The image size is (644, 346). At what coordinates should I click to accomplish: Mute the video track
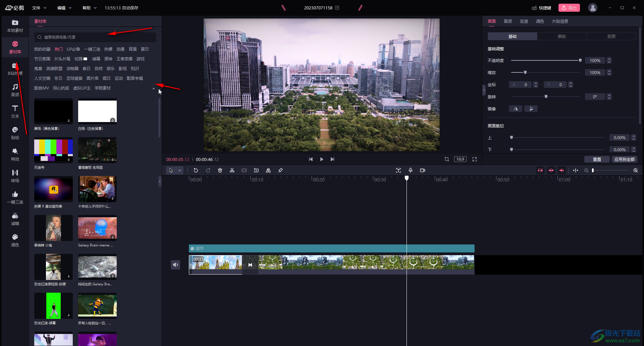point(175,265)
